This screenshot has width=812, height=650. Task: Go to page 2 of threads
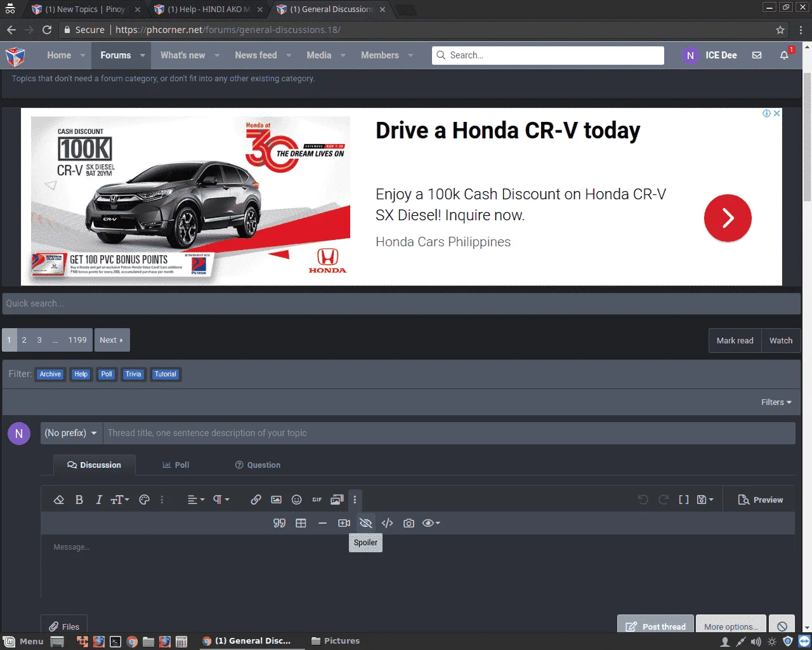[24, 340]
